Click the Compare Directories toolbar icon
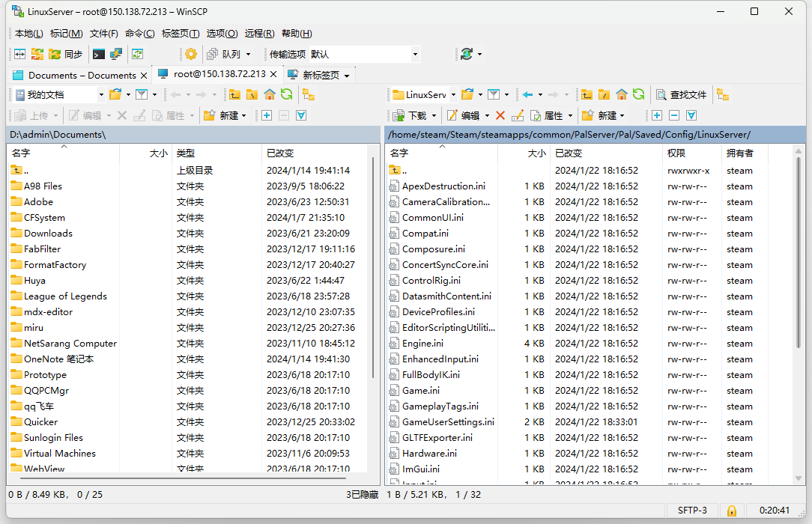812x524 pixels. point(19,55)
